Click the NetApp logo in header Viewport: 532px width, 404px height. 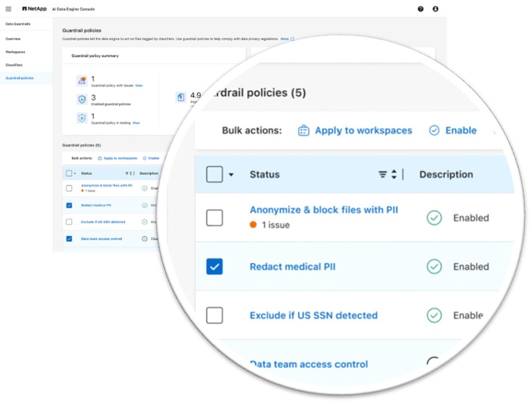pos(34,9)
